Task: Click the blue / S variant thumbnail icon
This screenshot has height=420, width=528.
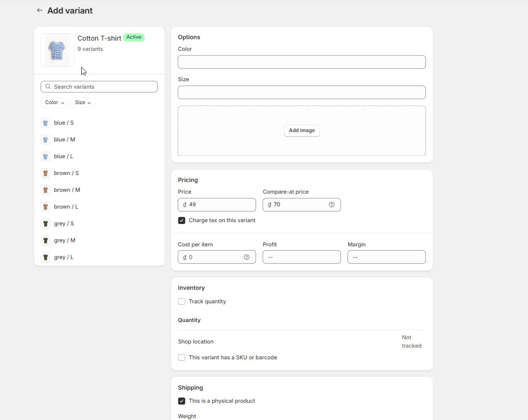Action: coord(45,123)
